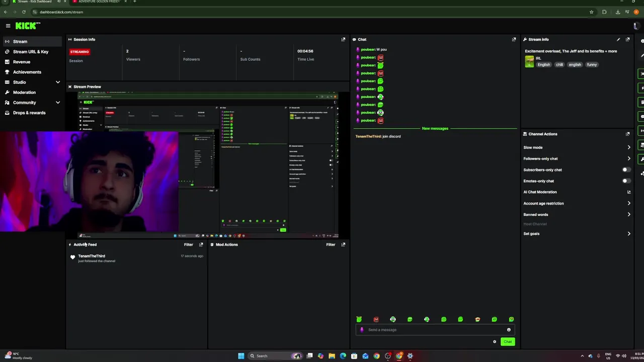The height and width of the screenshot is (362, 644).
Task: Switch to ADVENTURE GOLDEN FREDDY browser tab
Action: [99, 2]
